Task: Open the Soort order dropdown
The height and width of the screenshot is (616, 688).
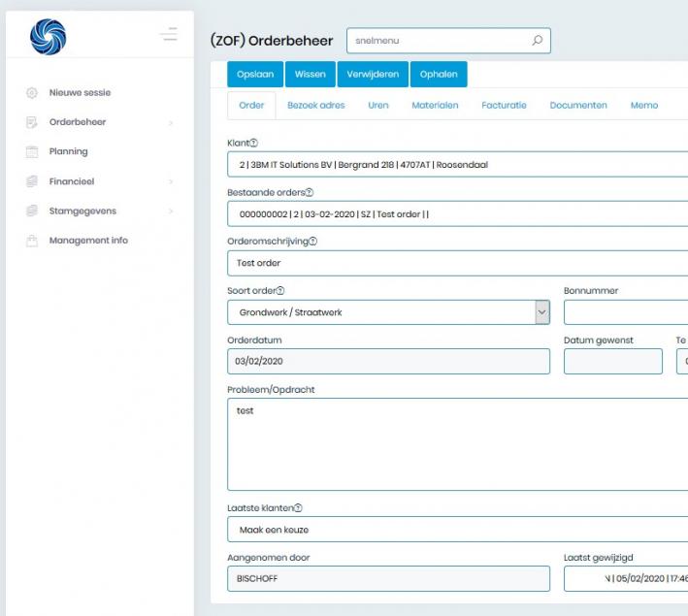Action: coord(541,312)
